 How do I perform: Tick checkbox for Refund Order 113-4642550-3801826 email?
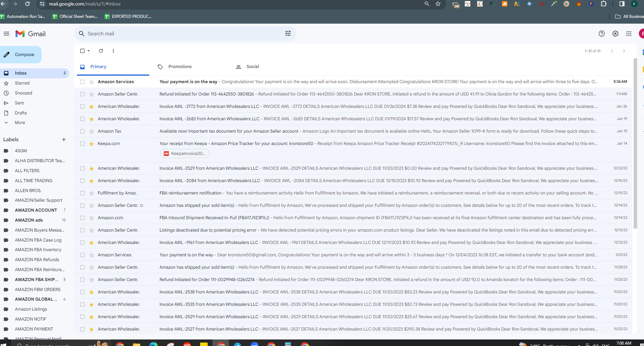click(82, 94)
